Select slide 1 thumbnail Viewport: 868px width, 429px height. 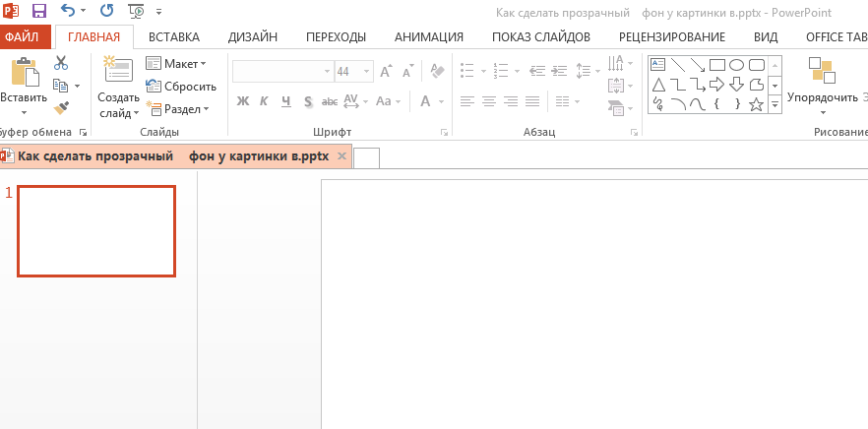click(x=96, y=231)
